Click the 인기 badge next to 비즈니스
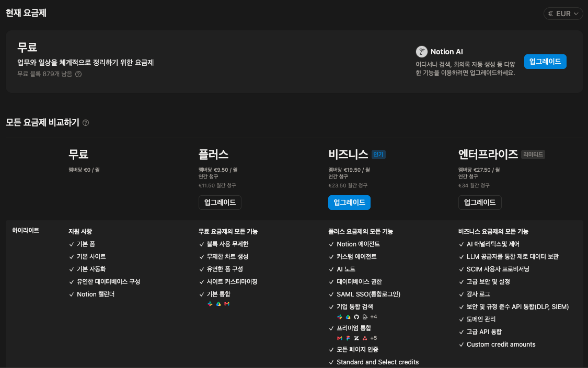Image resolution: width=588 pixels, height=368 pixels. point(378,154)
